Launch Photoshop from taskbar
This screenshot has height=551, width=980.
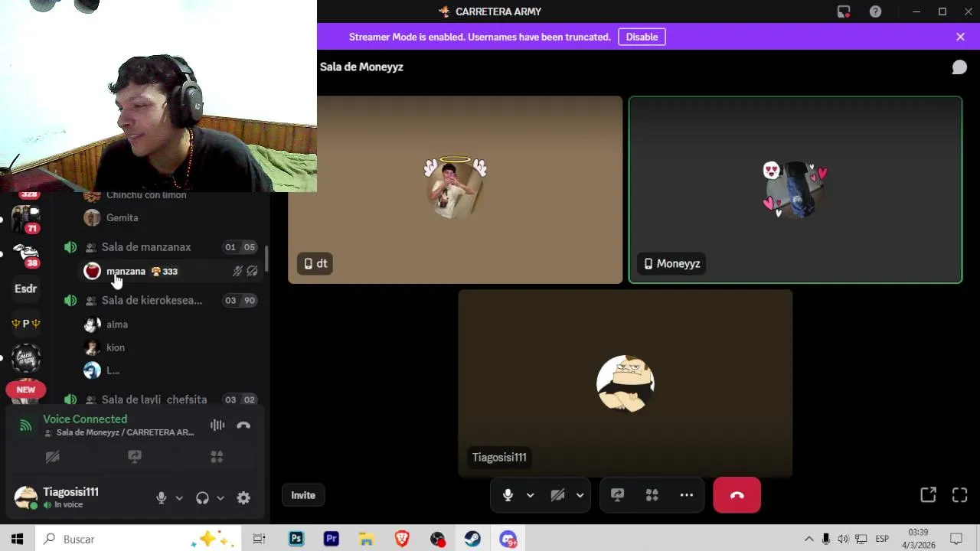[x=296, y=540]
